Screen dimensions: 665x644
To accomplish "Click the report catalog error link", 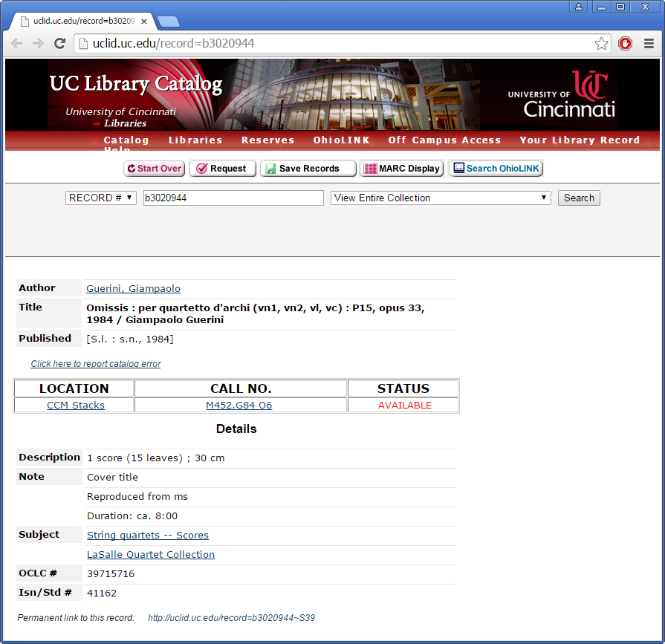I will (x=96, y=364).
